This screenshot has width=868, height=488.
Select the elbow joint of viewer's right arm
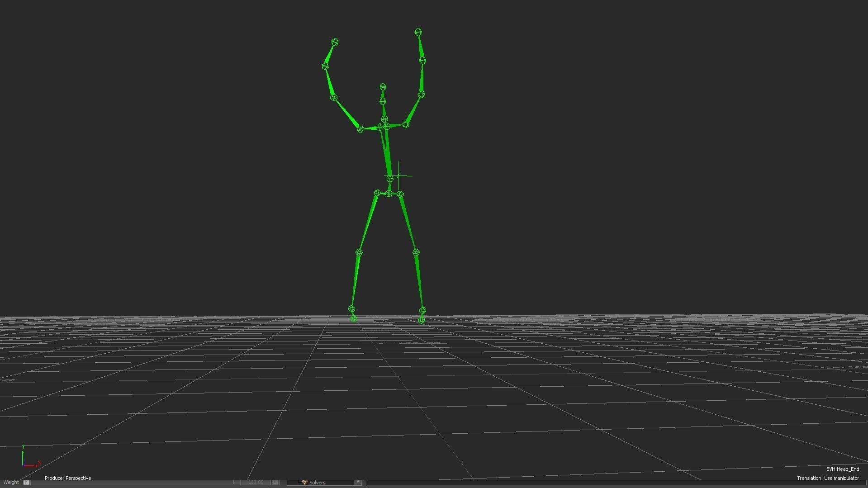421,95
